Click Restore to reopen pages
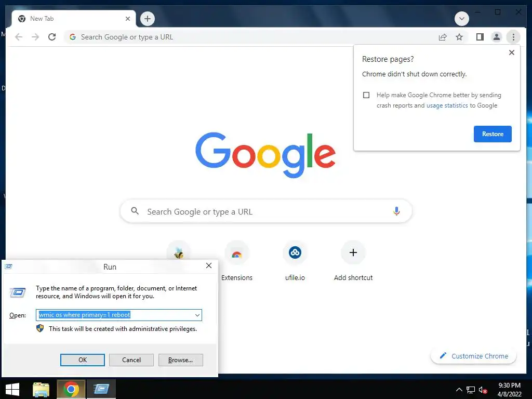The width and height of the screenshot is (532, 399). click(x=493, y=134)
